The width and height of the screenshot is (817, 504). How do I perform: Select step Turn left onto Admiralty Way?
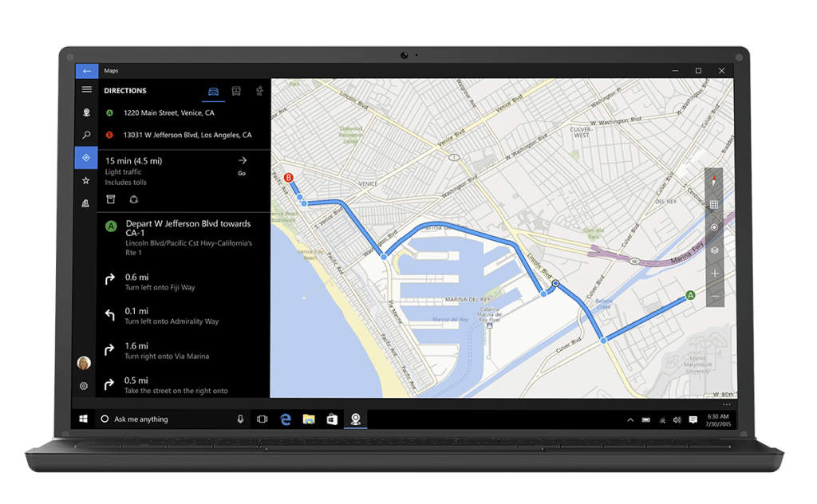pos(184,316)
